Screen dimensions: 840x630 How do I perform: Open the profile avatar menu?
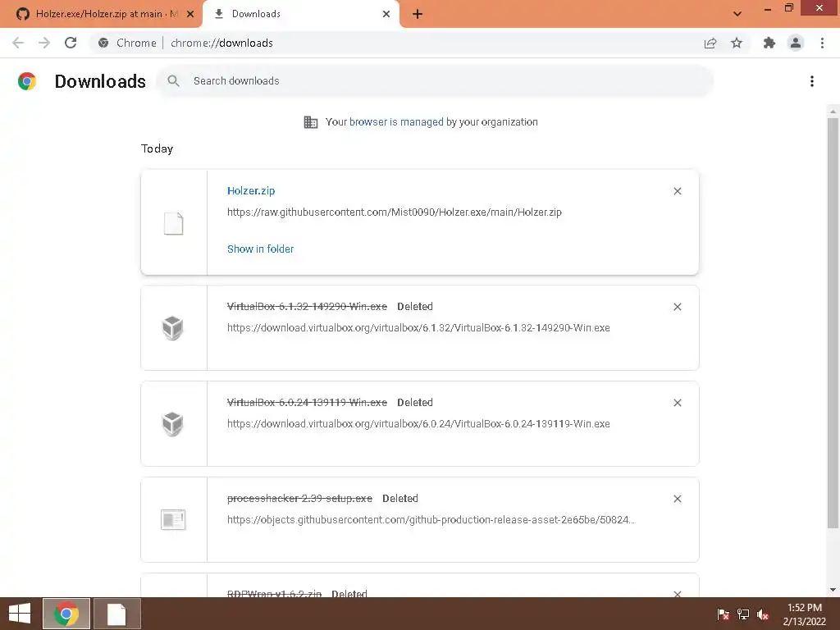tap(796, 43)
